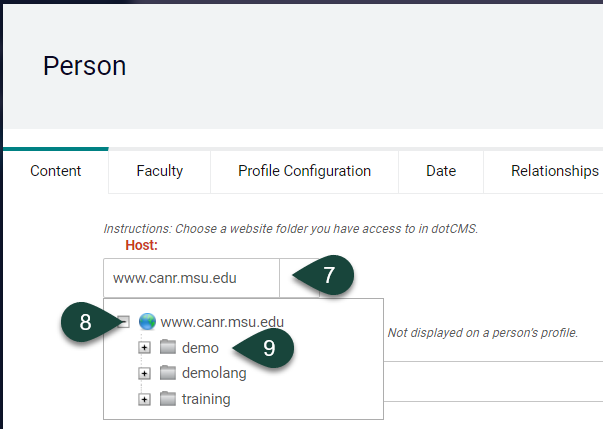Viewport: 603px width, 429px height.
Task: Open the Faculty tab
Action: coord(159,171)
